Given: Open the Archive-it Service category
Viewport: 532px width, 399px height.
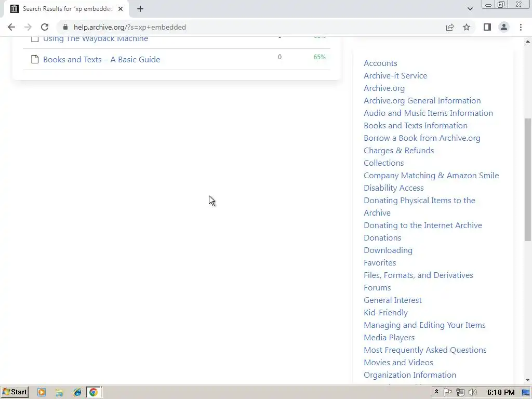Looking at the screenshot, I should [x=395, y=76].
